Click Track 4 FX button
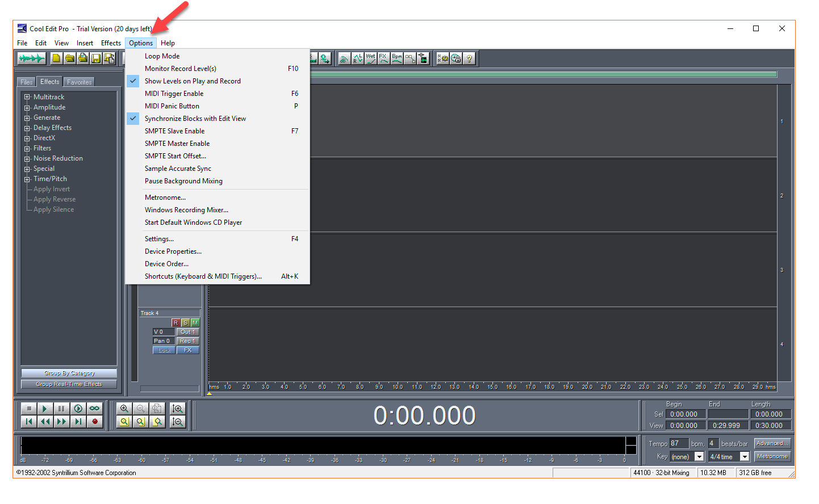Screen dimensions: 819x504 pyautogui.click(x=187, y=350)
